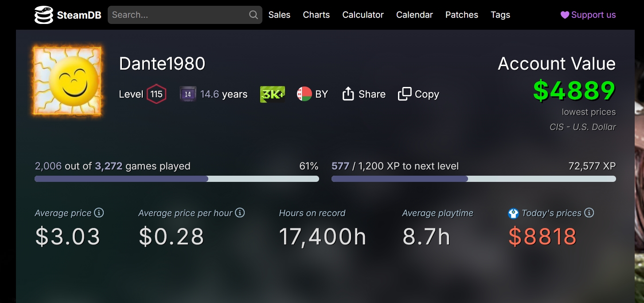Click the blue icon before Today's prices

513,213
